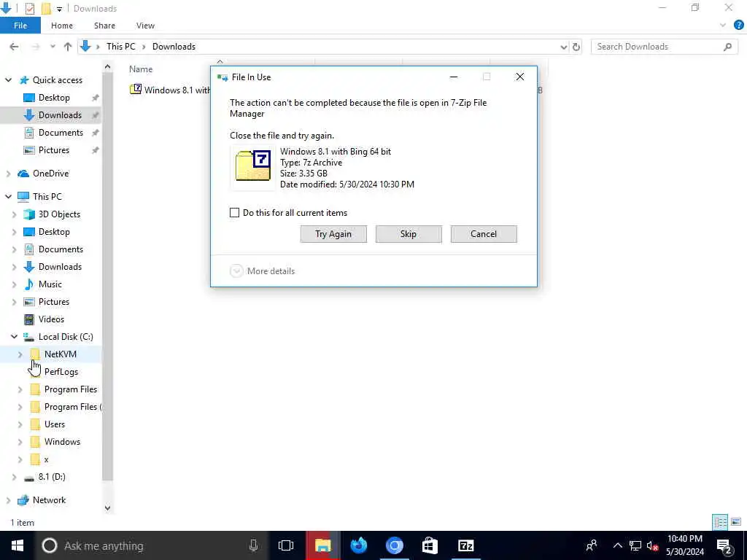This screenshot has height=560, width=747.
Task: Switch to details view layout icon
Action: tap(720, 522)
